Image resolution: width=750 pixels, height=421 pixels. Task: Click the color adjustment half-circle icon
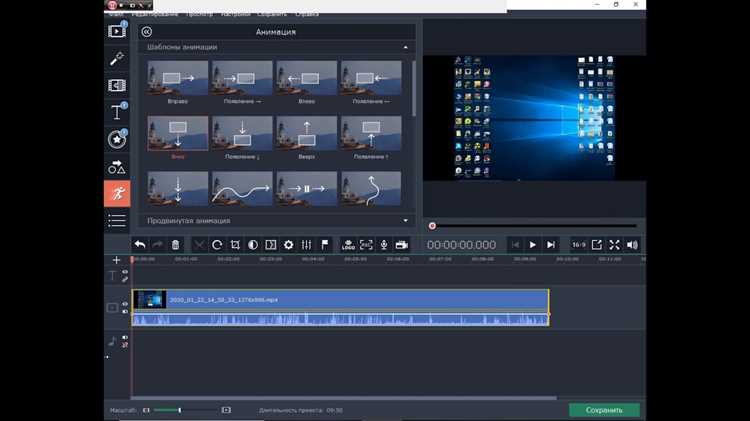click(x=253, y=245)
